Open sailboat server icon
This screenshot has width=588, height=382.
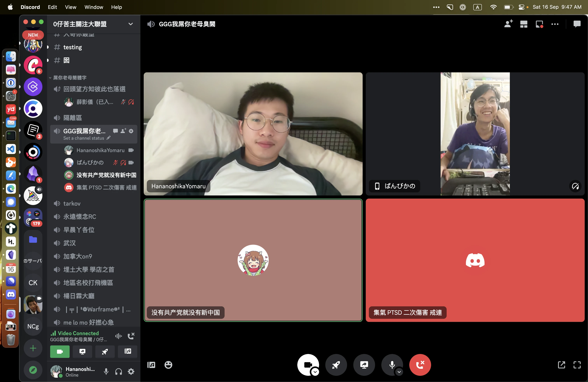(x=33, y=196)
